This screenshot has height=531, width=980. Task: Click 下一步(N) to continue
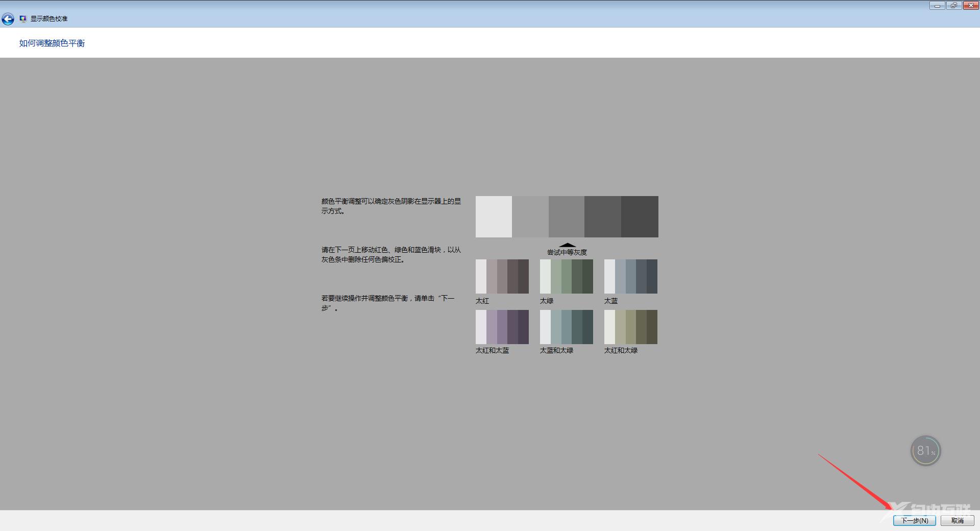(x=914, y=520)
